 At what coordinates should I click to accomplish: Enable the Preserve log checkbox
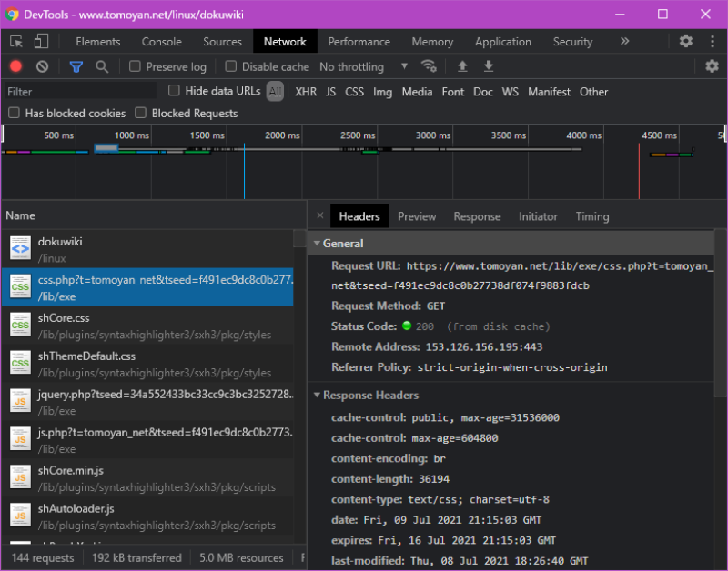coord(135,66)
